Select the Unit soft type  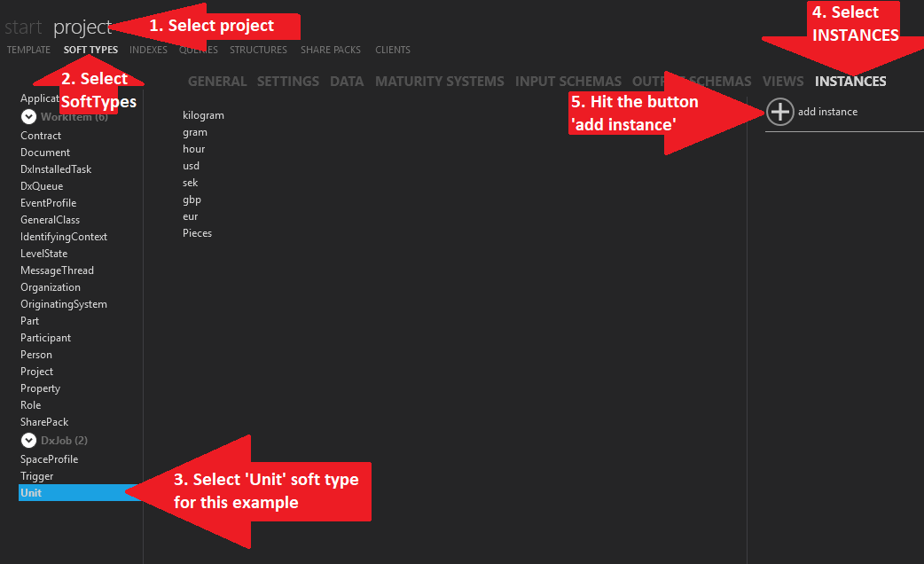coord(31,493)
